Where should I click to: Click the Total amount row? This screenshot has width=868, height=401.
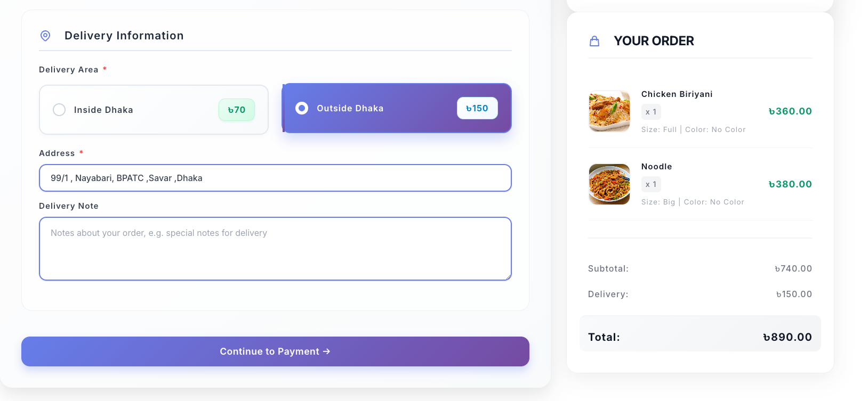[700, 337]
